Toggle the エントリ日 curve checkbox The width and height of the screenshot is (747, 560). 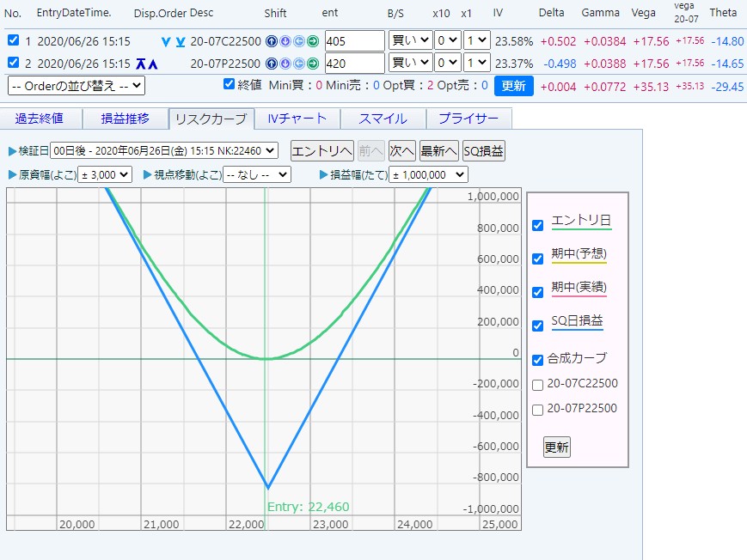click(537, 225)
